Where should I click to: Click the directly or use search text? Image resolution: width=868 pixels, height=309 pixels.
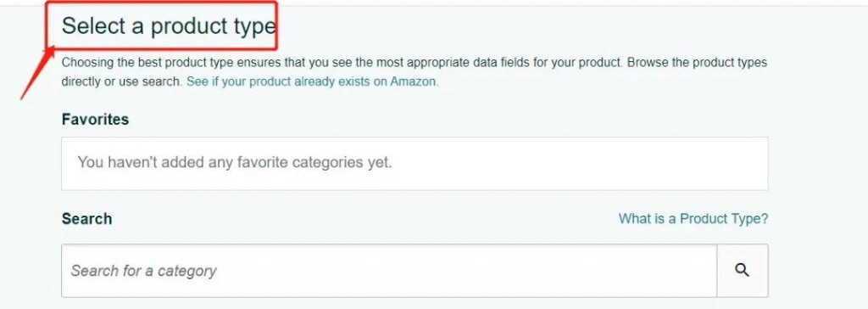click(x=121, y=81)
